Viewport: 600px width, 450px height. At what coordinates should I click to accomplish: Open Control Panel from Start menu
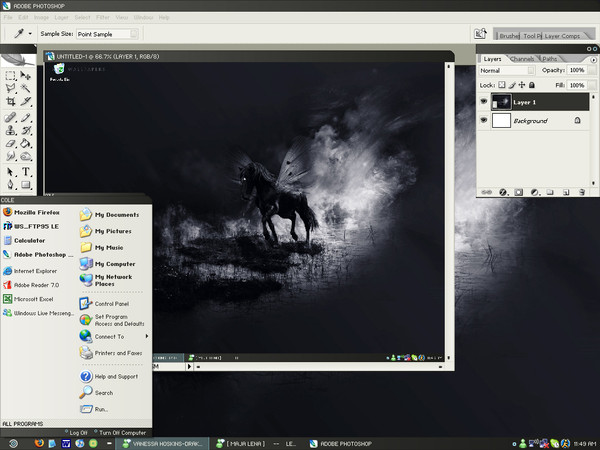pos(104,303)
